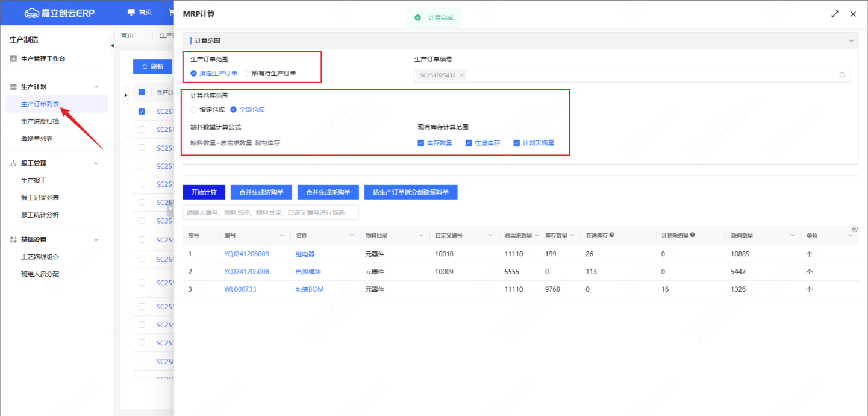The width and height of the screenshot is (868, 416).
Task: Click the help icon beside 在途库存 column
Action: pos(611,235)
